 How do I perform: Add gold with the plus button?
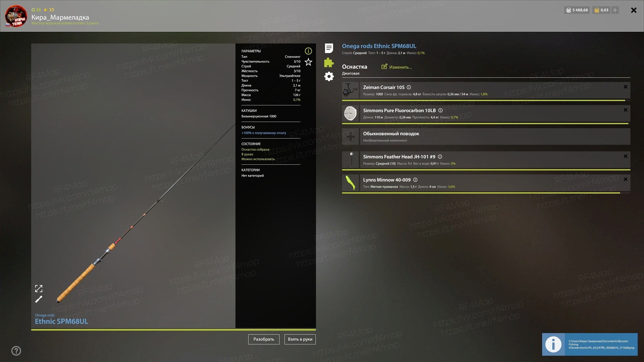click(x=615, y=10)
